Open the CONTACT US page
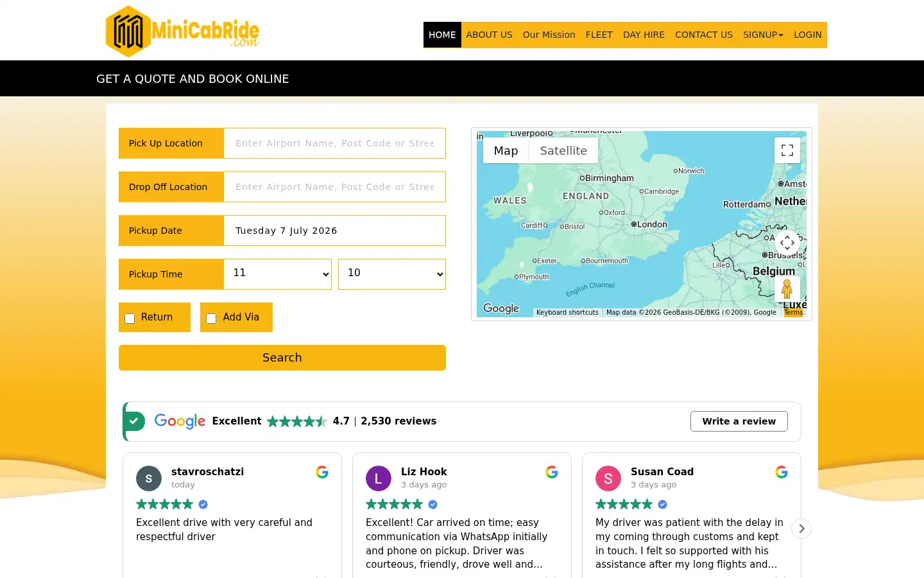This screenshot has height=578, width=924. (704, 35)
